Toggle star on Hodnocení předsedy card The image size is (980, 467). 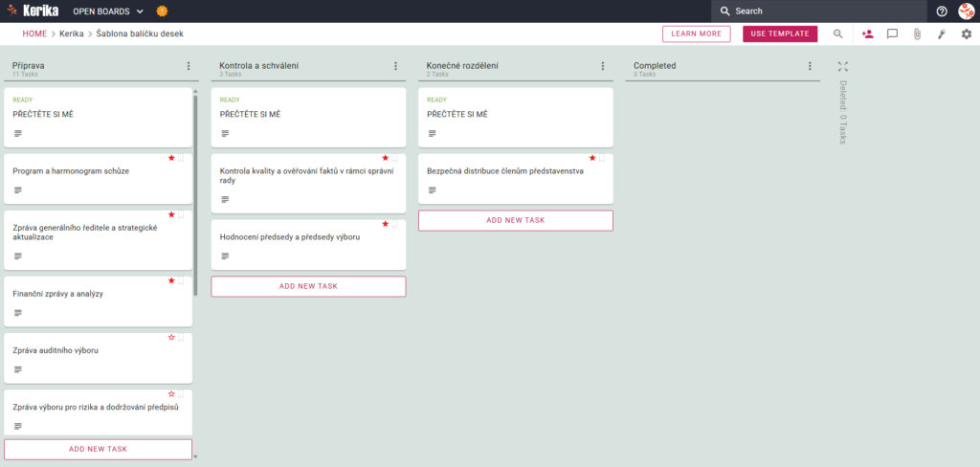(385, 224)
